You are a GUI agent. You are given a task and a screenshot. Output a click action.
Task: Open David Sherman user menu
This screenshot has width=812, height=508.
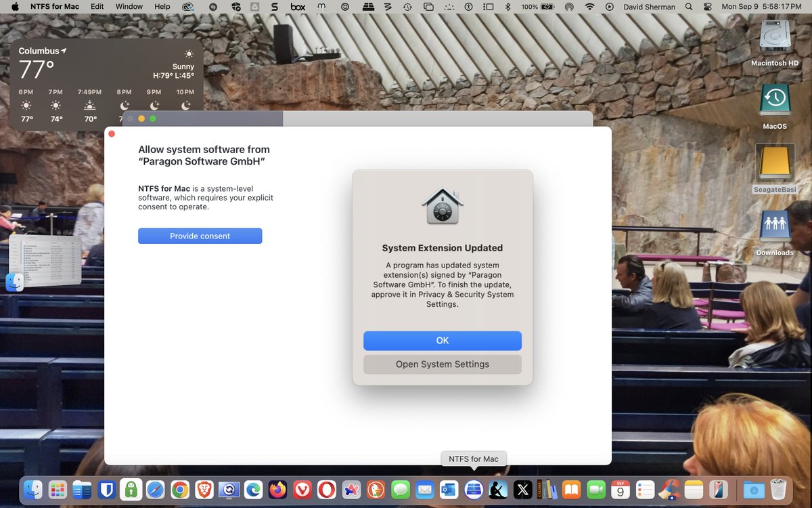click(x=649, y=7)
